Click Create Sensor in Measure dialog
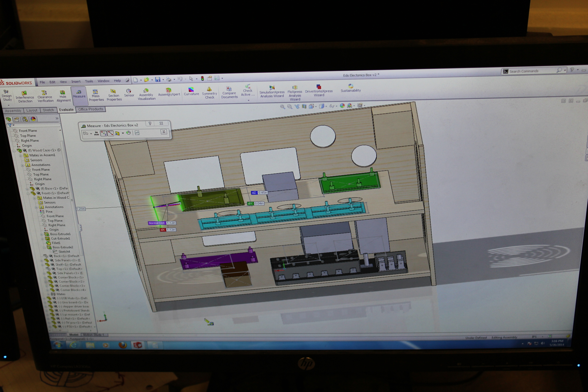The width and height of the screenshot is (588, 392). [137, 133]
